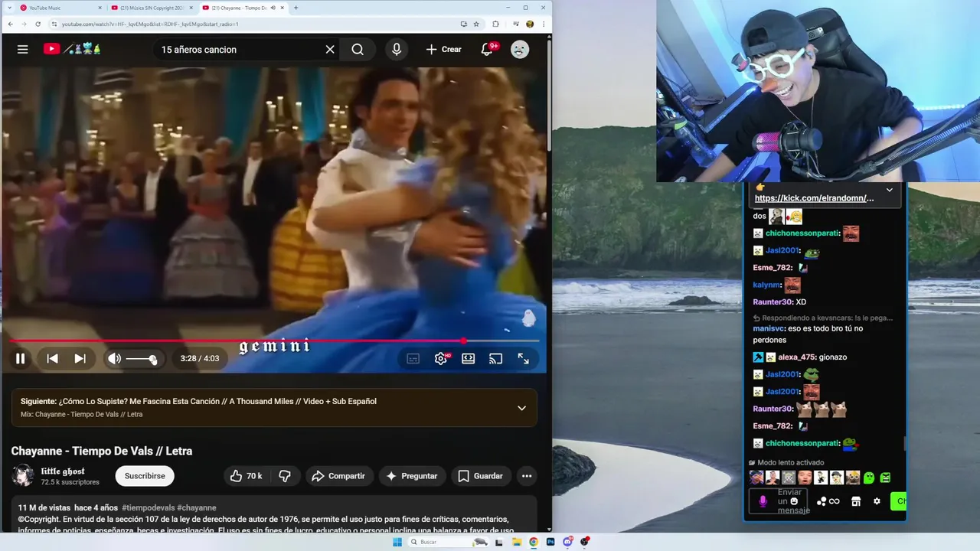Click the Preguntar button
The image size is (980, 551).
click(412, 476)
